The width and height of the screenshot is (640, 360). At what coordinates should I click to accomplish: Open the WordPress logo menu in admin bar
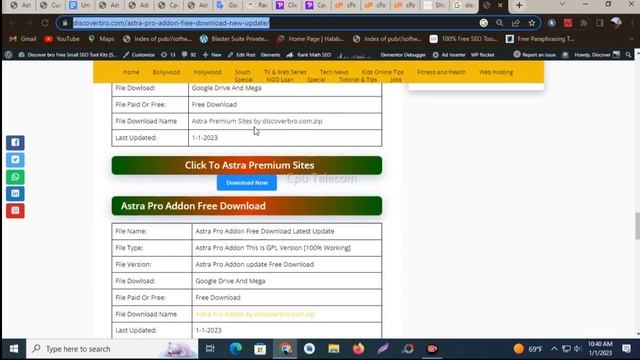click(9, 55)
